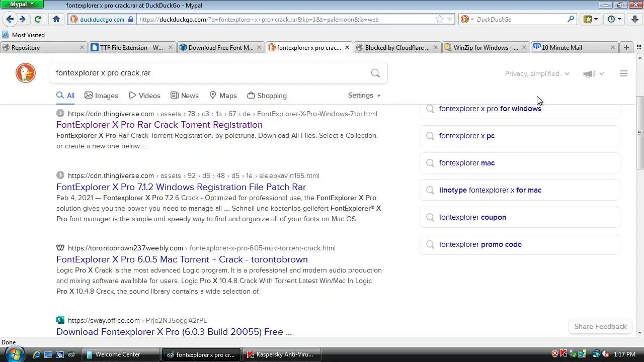Open the list all tabs dropdown
The height and width of the screenshot is (362, 644).
click(x=639, y=47)
